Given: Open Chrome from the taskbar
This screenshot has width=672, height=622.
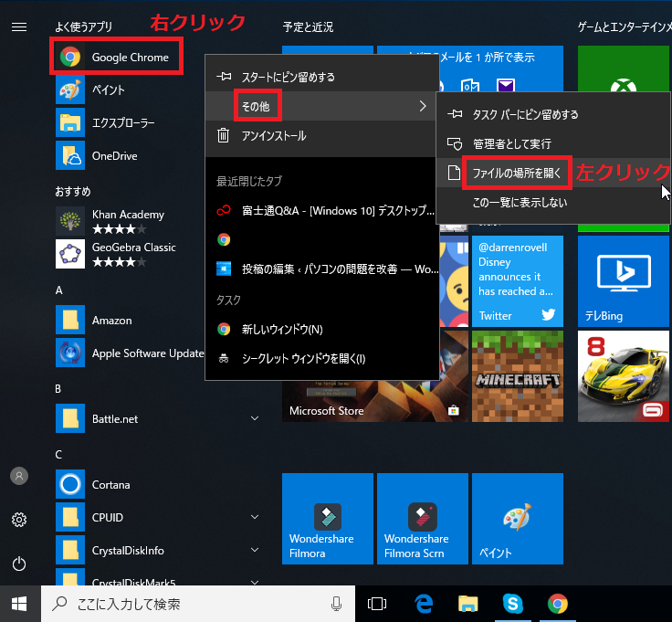Looking at the screenshot, I should [x=558, y=604].
